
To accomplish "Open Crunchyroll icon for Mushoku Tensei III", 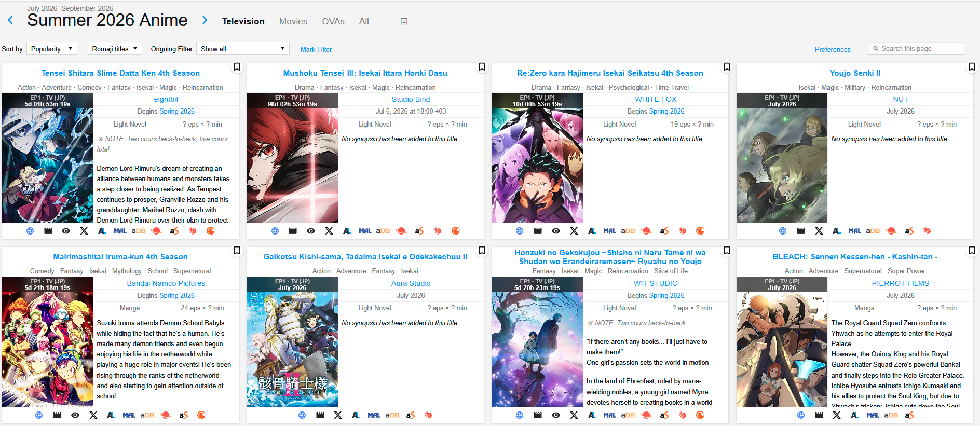I will [x=456, y=231].
